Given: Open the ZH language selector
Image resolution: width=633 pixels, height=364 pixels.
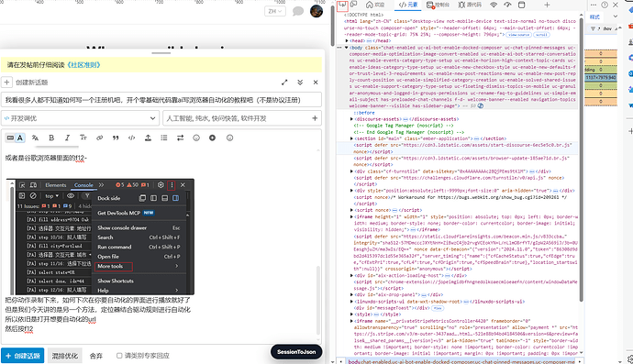Looking at the screenshot, I should pos(275,11).
